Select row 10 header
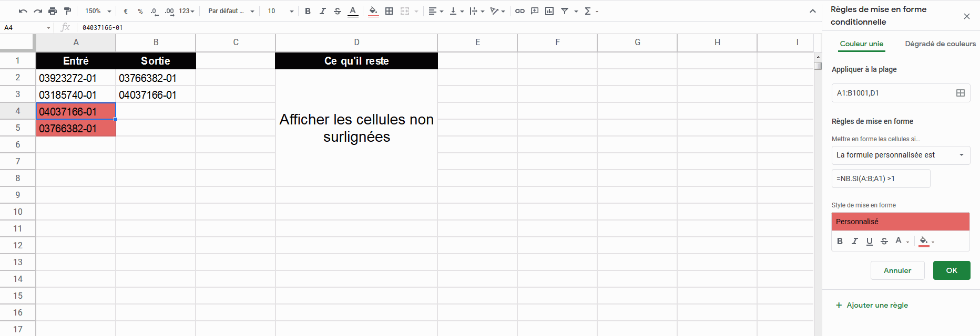Image resolution: width=980 pixels, height=336 pixels. [17, 212]
